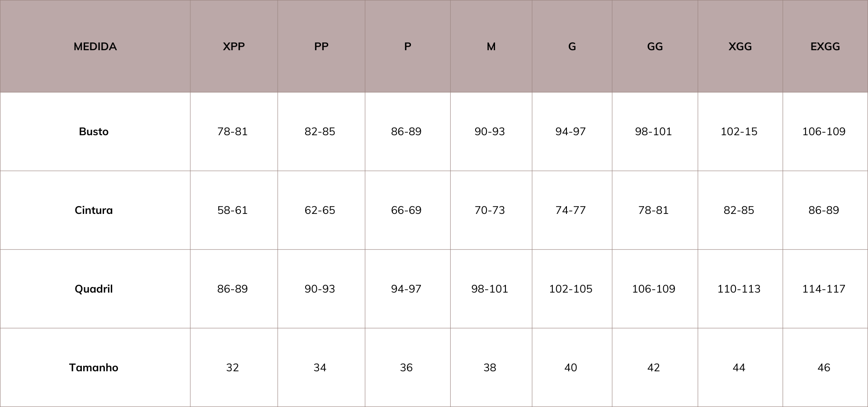Select Quadril value 102-105 under G
The width and height of the screenshot is (868, 407).
[x=571, y=289]
